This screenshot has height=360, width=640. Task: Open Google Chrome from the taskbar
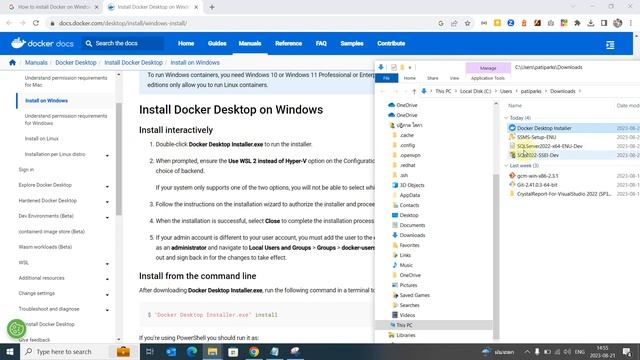click(x=254, y=351)
